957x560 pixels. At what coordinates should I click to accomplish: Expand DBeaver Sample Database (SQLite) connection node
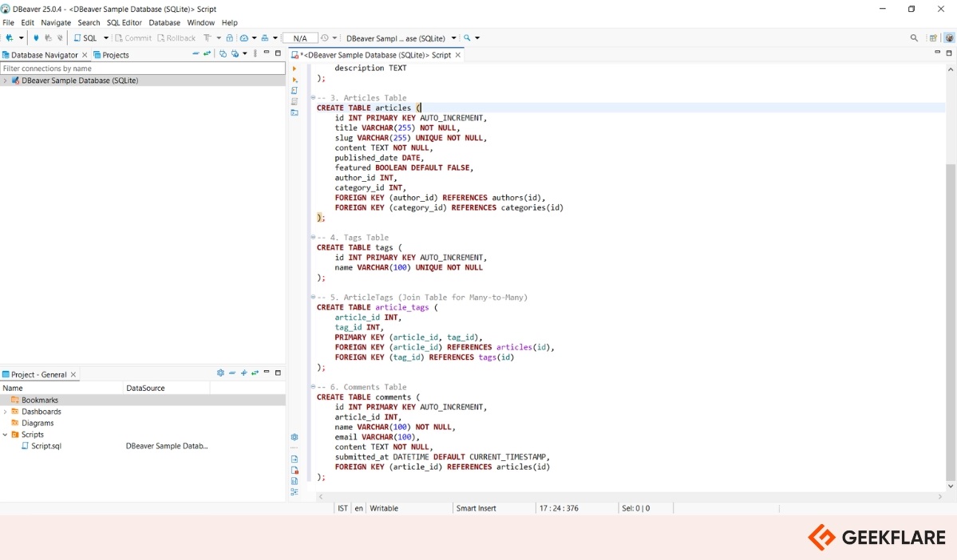click(x=6, y=81)
